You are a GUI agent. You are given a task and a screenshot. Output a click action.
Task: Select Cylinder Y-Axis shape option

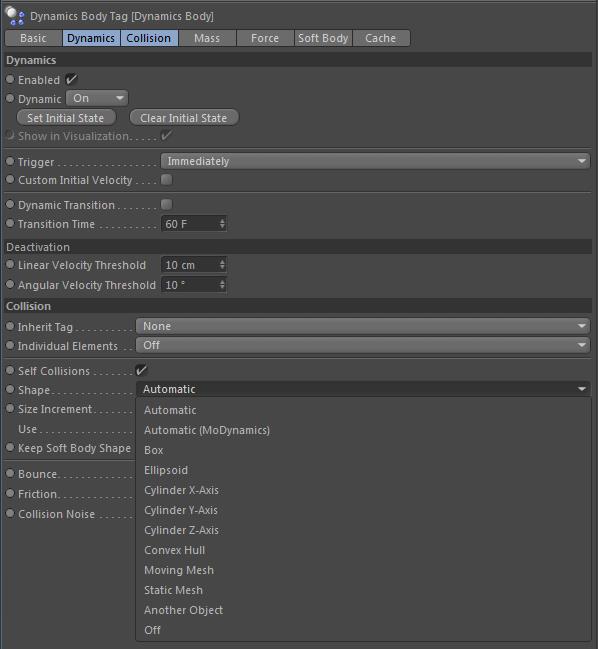[x=363, y=510]
